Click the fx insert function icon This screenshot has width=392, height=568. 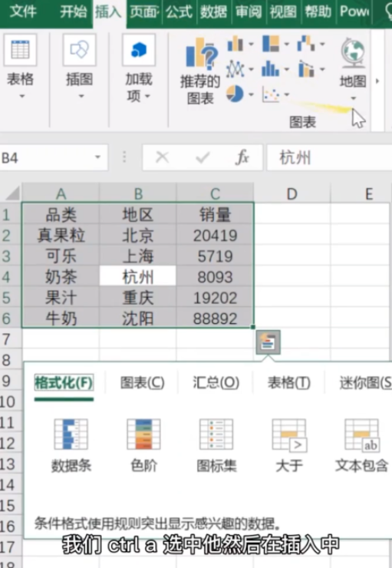[242, 157]
